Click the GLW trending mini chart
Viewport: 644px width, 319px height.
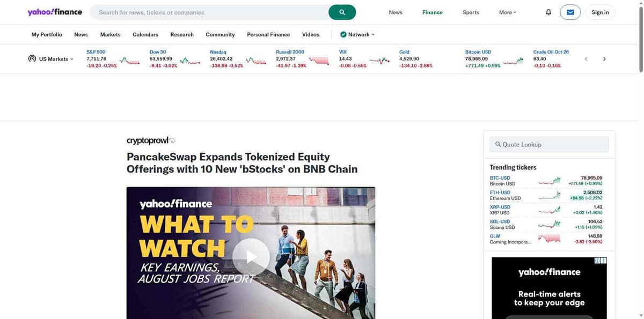pyautogui.click(x=549, y=239)
